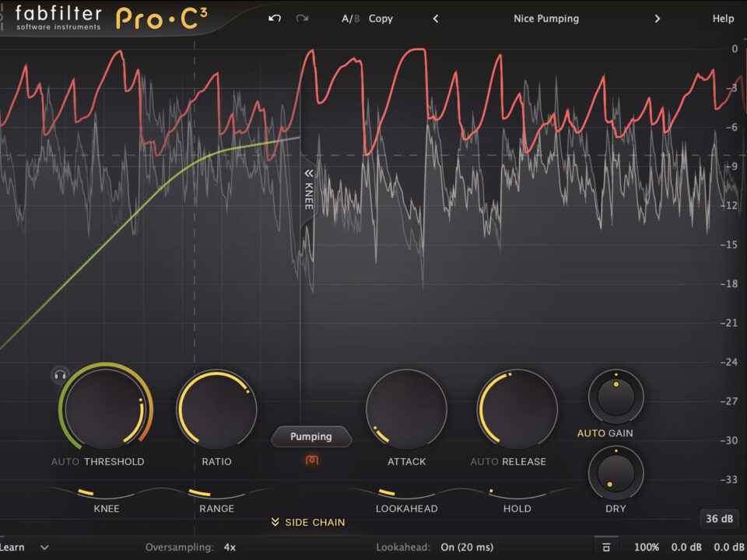Toggle the A/B state switch
Screen dimensions: 747x560
(x=351, y=19)
